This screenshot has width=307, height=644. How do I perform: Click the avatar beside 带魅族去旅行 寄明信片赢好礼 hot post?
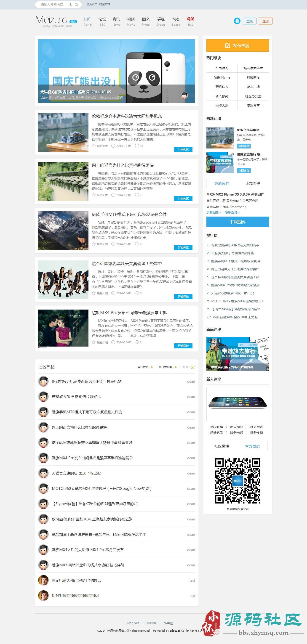pyautogui.click(x=43, y=397)
